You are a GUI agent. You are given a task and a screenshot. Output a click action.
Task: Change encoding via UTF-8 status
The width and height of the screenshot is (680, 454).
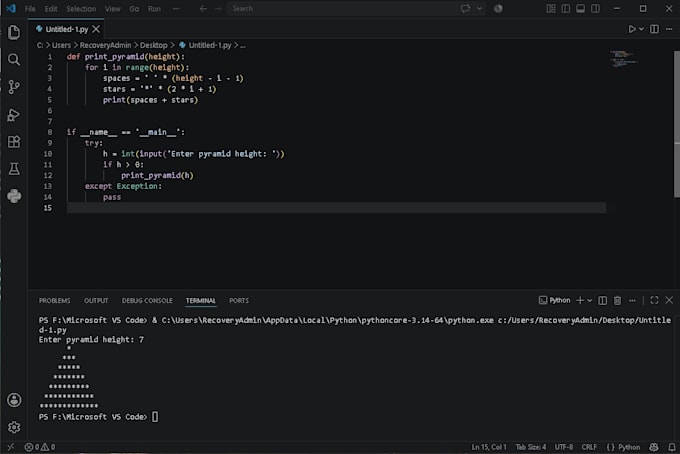tap(564, 447)
